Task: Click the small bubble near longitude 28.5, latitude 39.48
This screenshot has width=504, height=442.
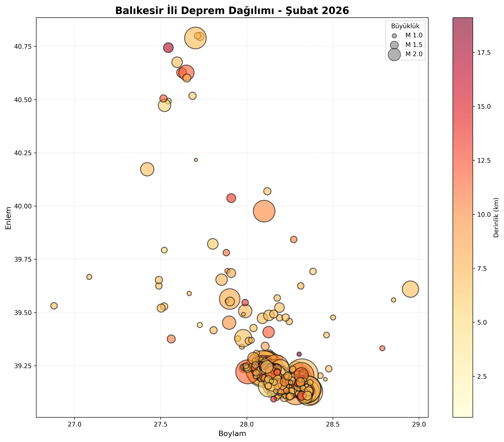Action: pos(333,317)
